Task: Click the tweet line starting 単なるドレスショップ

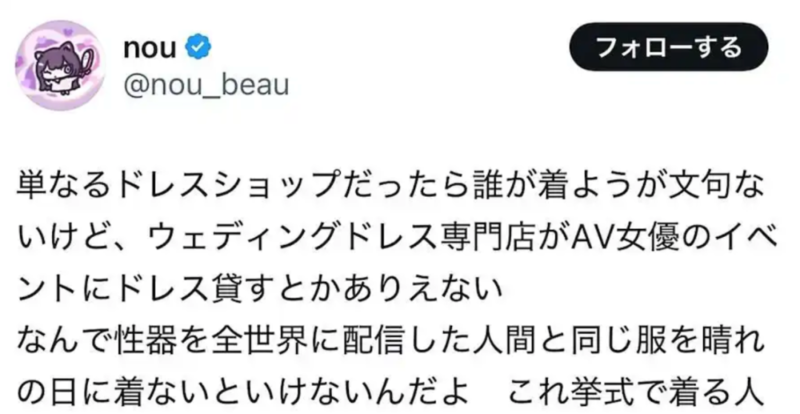Action: point(391,185)
